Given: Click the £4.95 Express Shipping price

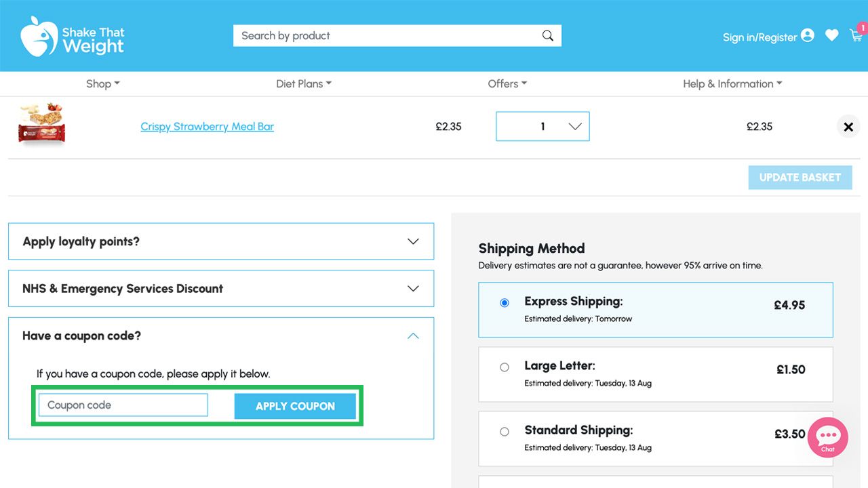Looking at the screenshot, I should tap(789, 306).
